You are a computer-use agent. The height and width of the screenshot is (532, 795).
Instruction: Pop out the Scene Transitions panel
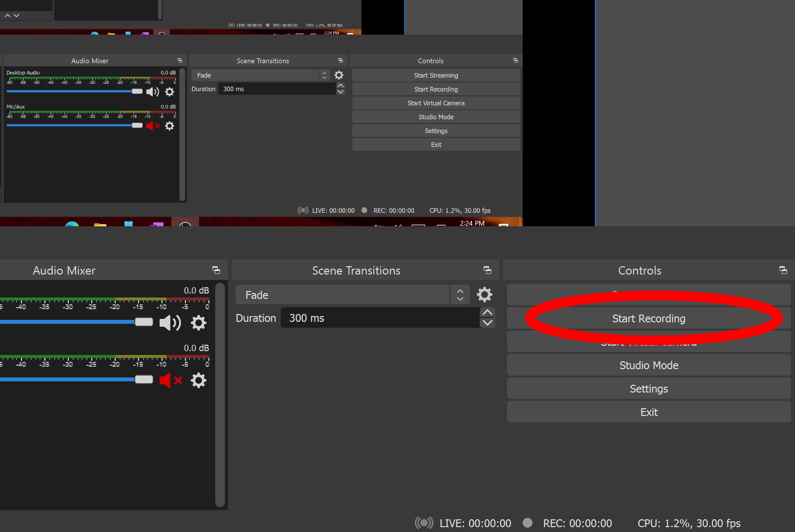(x=487, y=270)
